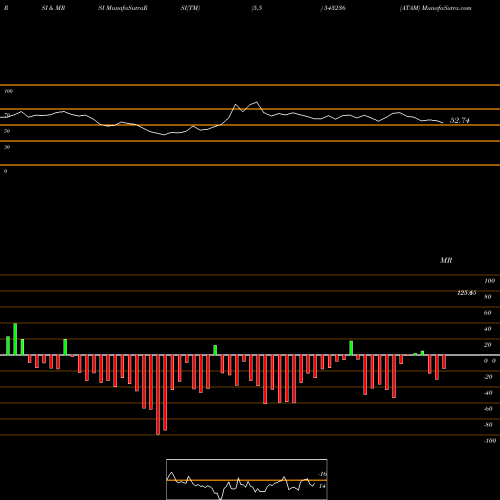Viewport: 500px width, 500px height.
Task: Open the mini line chart thumbnail
Action: click(247, 479)
